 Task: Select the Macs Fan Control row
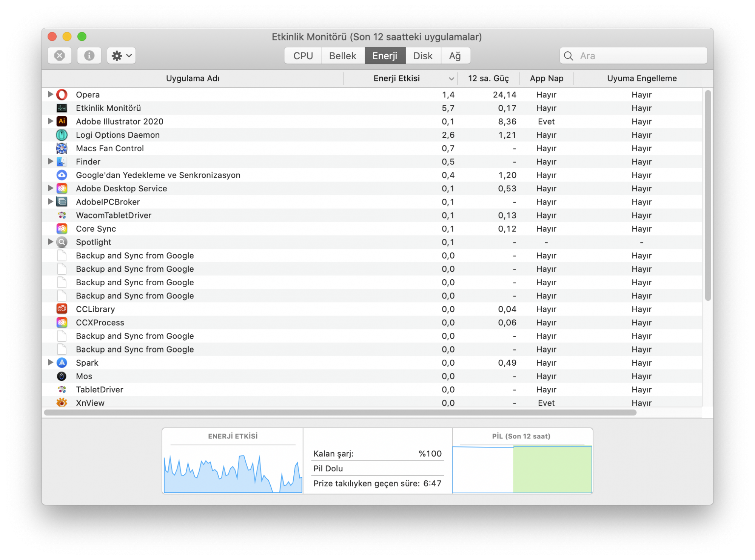coord(372,148)
